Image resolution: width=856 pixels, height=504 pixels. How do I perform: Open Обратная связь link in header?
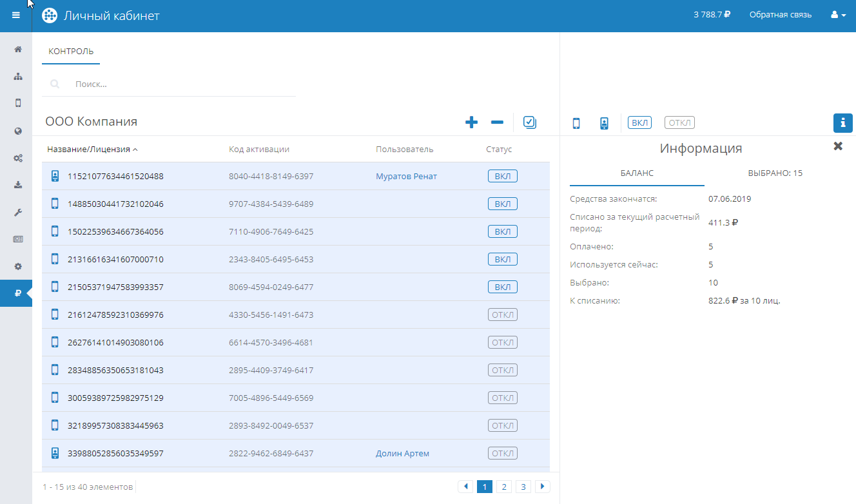point(780,15)
